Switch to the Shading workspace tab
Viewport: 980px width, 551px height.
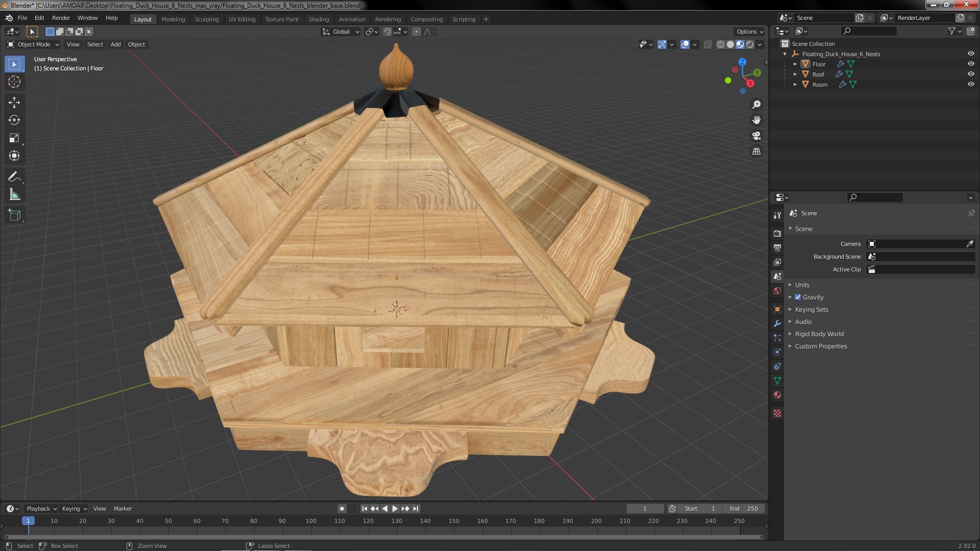(x=318, y=19)
